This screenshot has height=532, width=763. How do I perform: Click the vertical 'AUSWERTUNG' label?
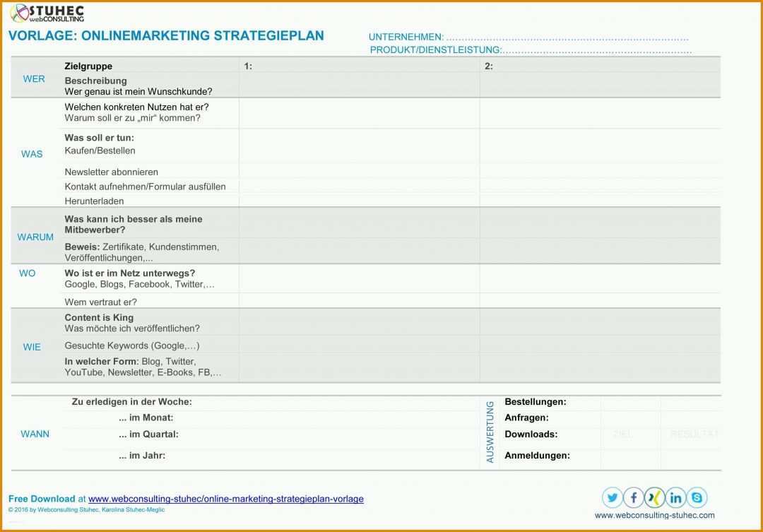[490, 432]
